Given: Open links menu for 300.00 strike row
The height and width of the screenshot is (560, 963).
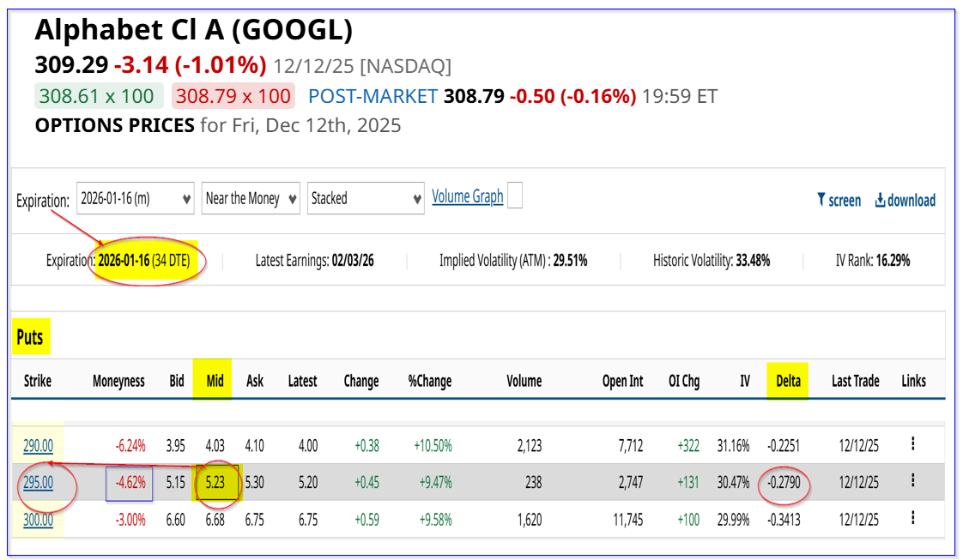Looking at the screenshot, I should pos(913,517).
